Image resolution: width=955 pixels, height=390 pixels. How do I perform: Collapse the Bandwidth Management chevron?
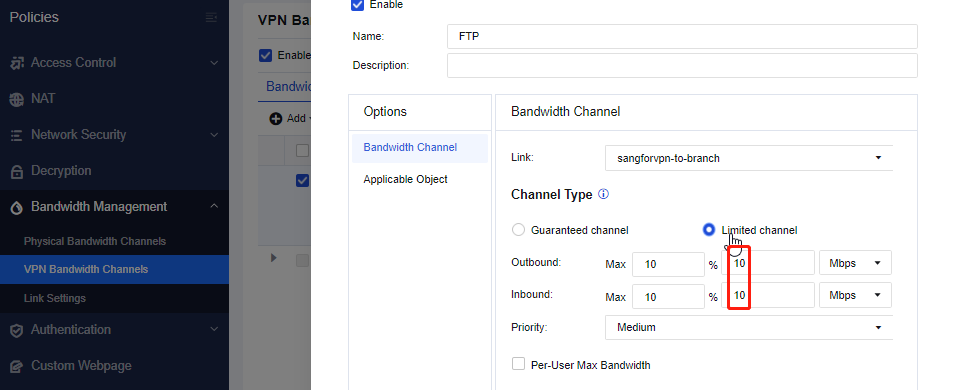(214, 207)
